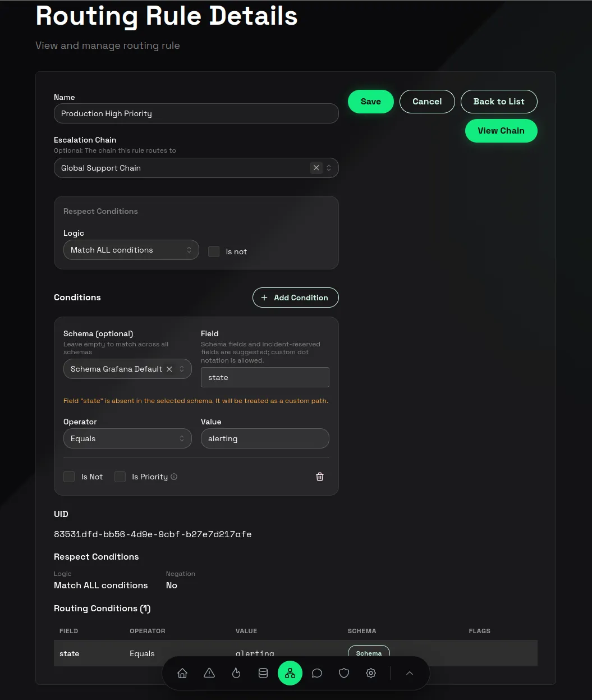Open the chat bubble icon in dock
This screenshot has width=592, height=700.
317,673
